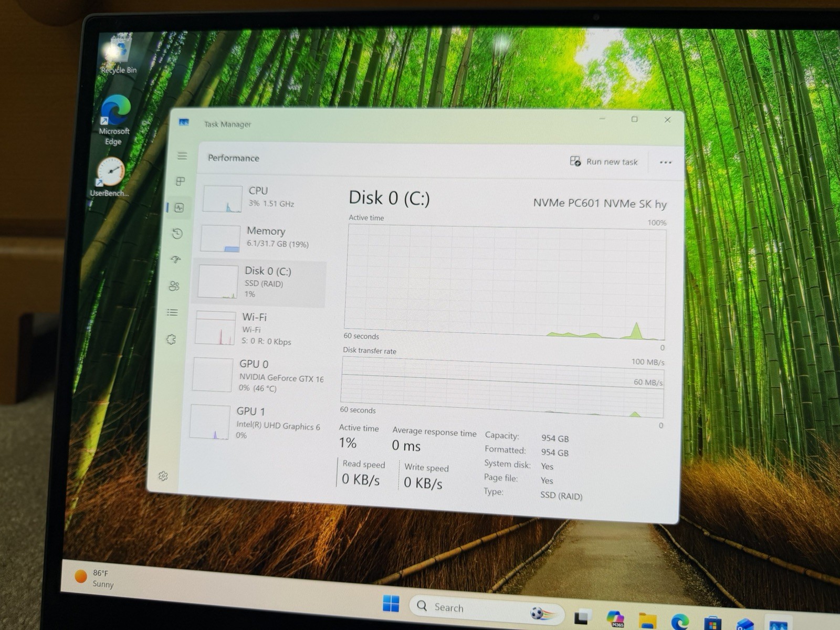Open Microsoft Edge from the taskbar
The image size is (840, 630).
(x=680, y=622)
